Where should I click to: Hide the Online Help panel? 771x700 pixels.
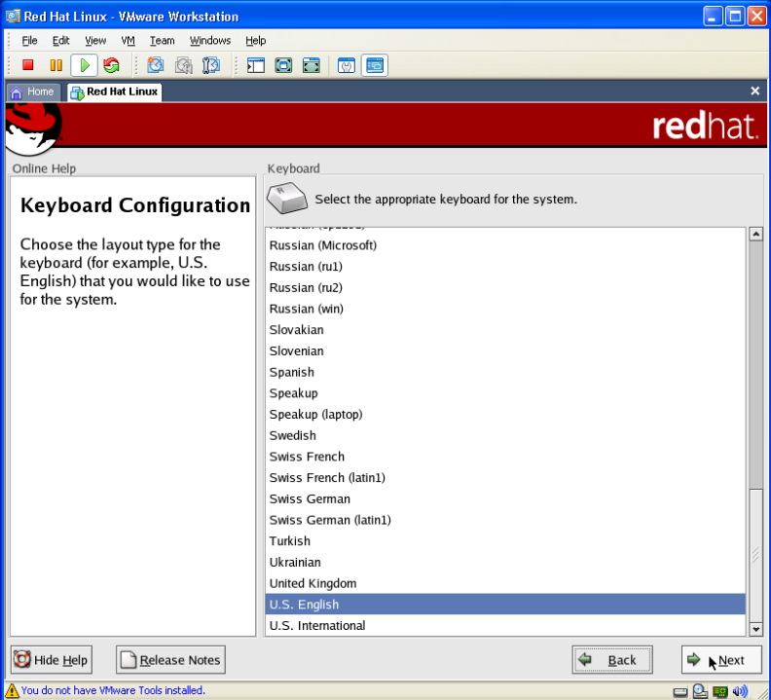52,660
